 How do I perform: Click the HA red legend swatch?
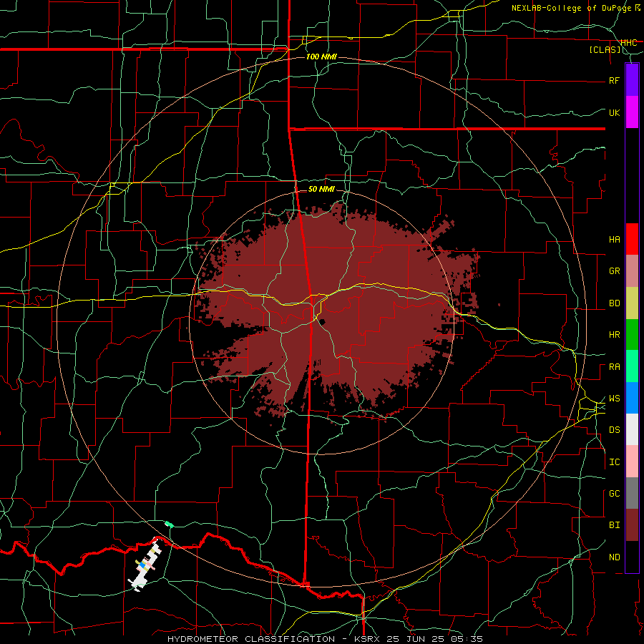coord(632,239)
